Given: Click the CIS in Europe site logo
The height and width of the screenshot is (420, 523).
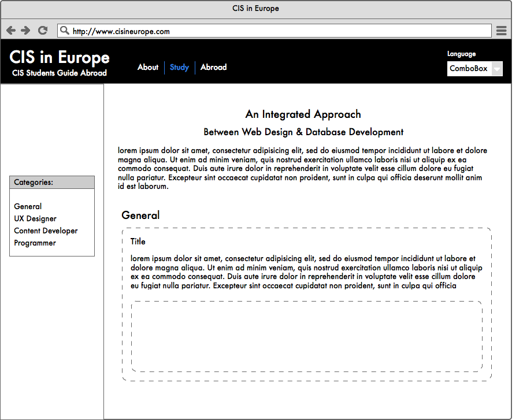Looking at the screenshot, I should [60, 57].
